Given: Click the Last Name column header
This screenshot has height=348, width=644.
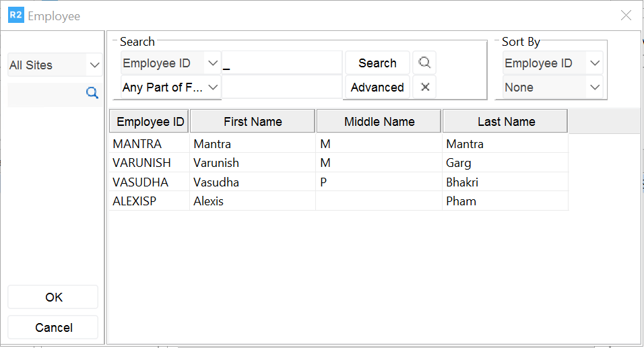Looking at the screenshot, I should [506, 122].
